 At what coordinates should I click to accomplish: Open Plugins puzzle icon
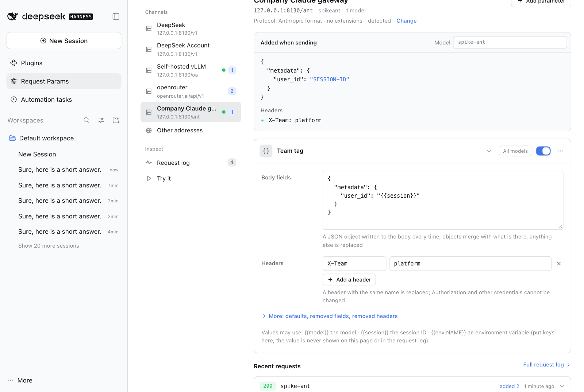(14, 63)
